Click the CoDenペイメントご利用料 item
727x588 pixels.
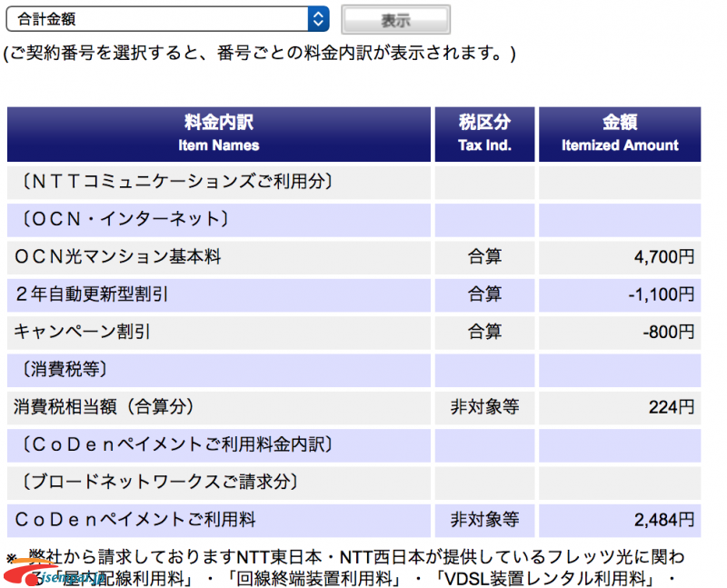coord(135,519)
